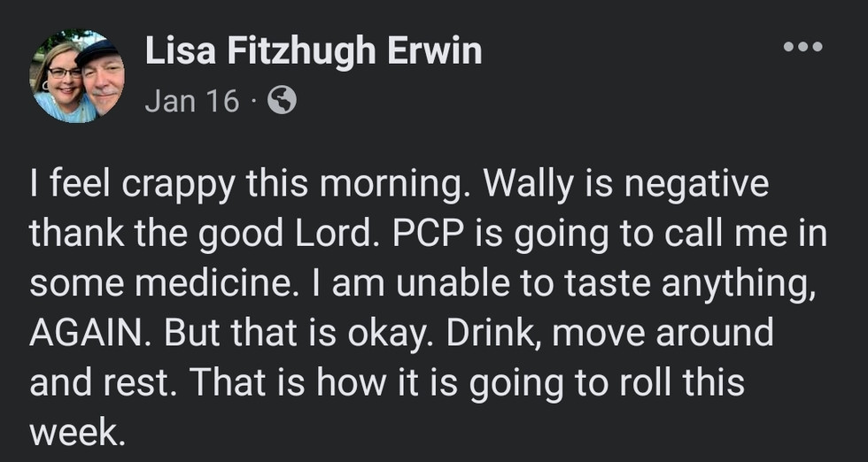Click the Jan 16 post timestamp

(191, 102)
